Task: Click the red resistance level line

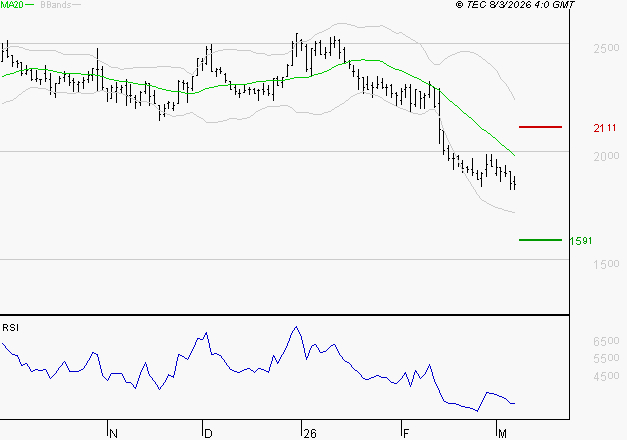Action: pos(540,127)
